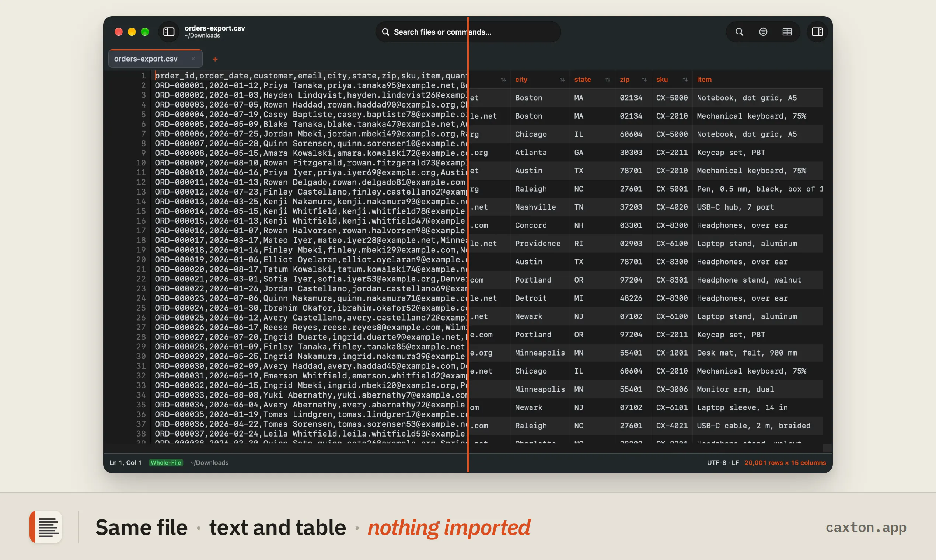The height and width of the screenshot is (560, 936).
Task: Toggle the right inspector panel icon
Action: click(817, 32)
